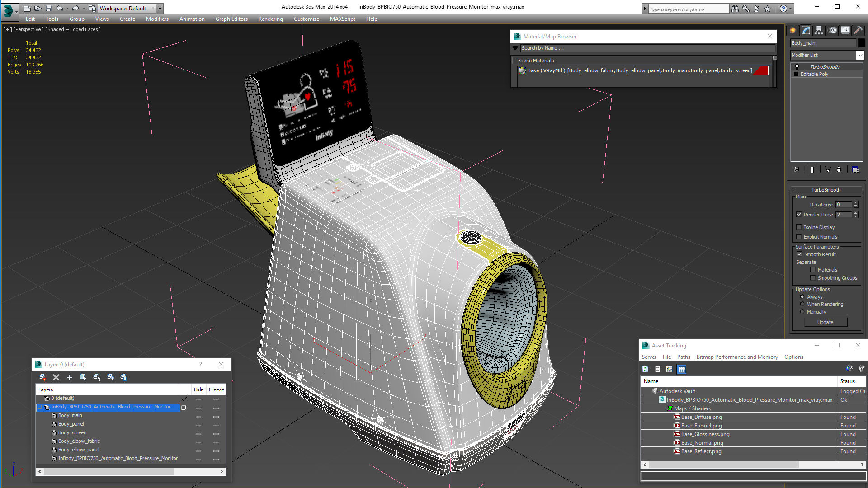This screenshot has width=868, height=488.
Task: Expand the Editable Poly plus sign
Action: coord(796,74)
